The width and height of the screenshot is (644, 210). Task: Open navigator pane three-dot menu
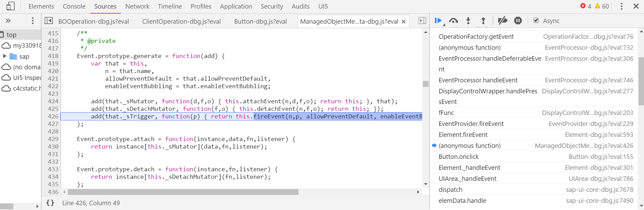tap(33, 21)
